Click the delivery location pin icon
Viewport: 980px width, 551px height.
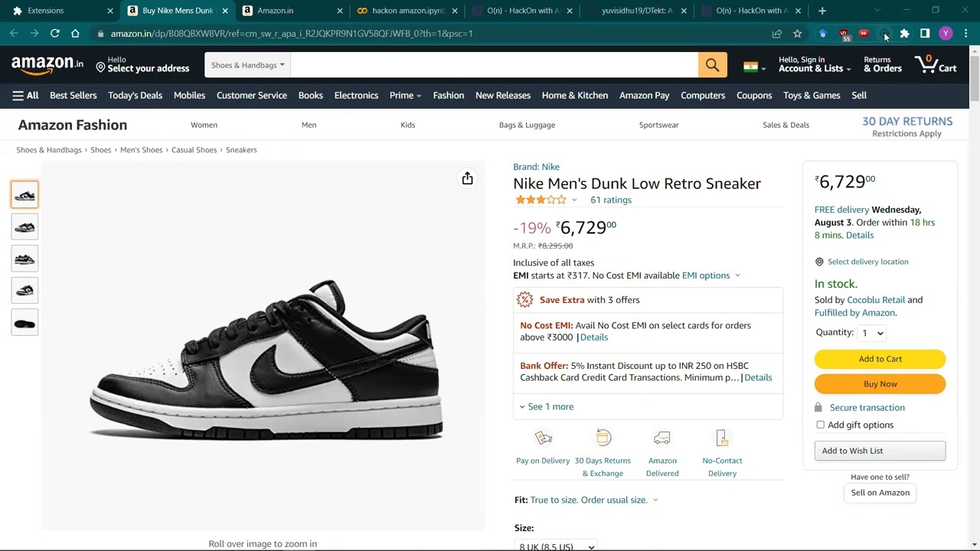(819, 262)
